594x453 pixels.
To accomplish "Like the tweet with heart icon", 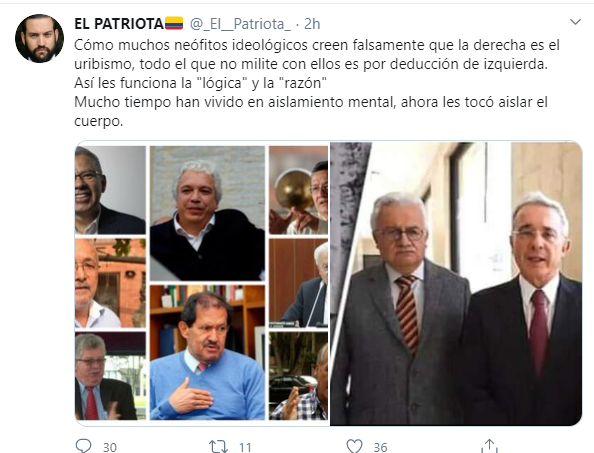I will (x=354, y=446).
